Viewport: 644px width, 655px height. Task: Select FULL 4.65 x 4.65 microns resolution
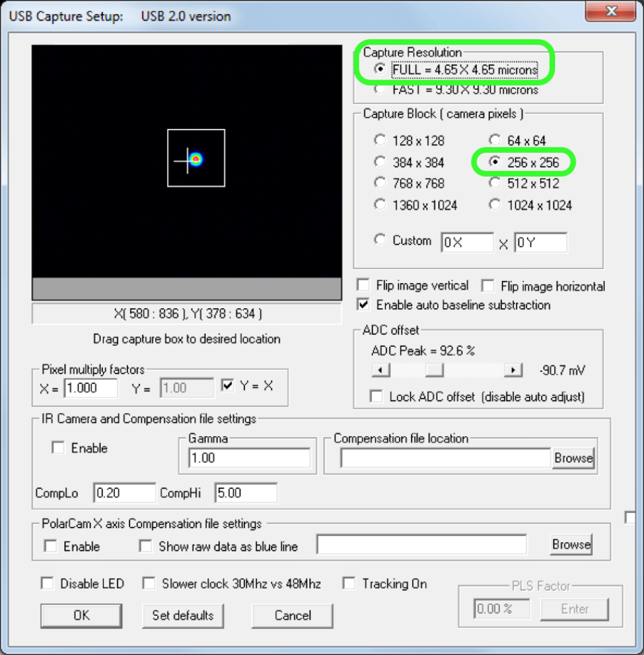coord(380,69)
